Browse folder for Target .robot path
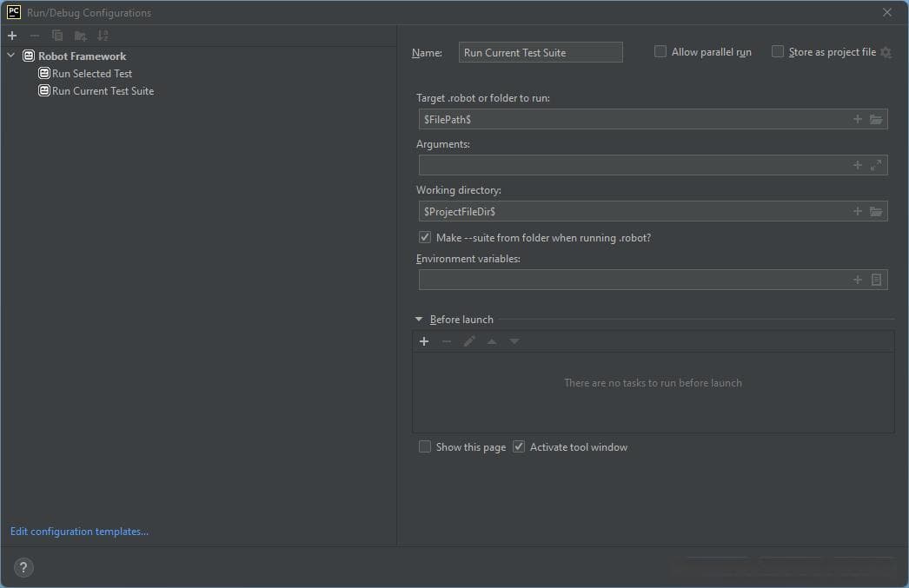 (x=876, y=119)
